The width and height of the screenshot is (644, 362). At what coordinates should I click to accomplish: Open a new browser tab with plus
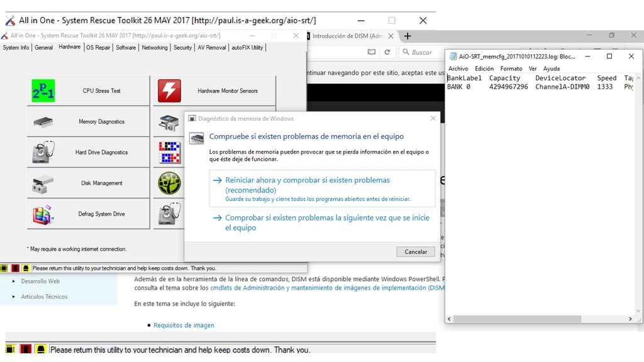pyautogui.click(x=408, y=36)
